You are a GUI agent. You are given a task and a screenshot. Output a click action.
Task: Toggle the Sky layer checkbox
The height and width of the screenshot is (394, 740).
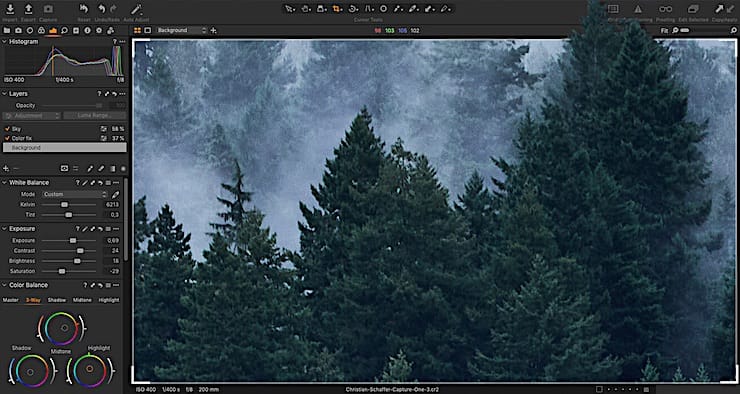7,129
